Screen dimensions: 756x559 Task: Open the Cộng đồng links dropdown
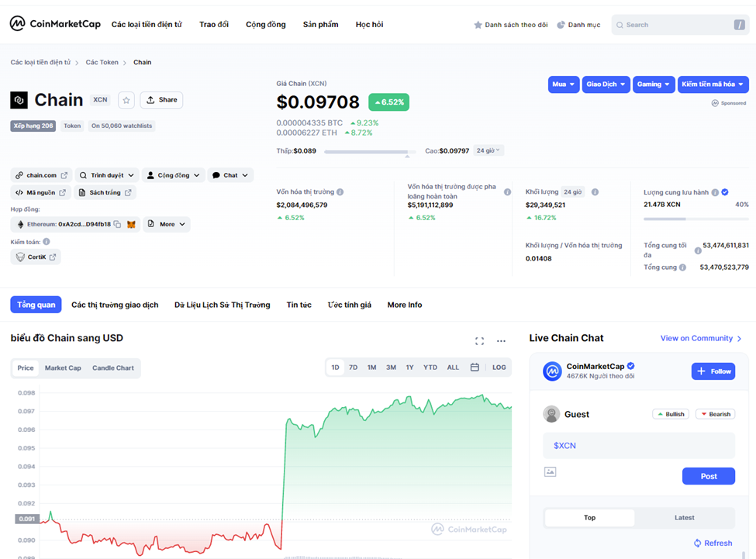173,175
